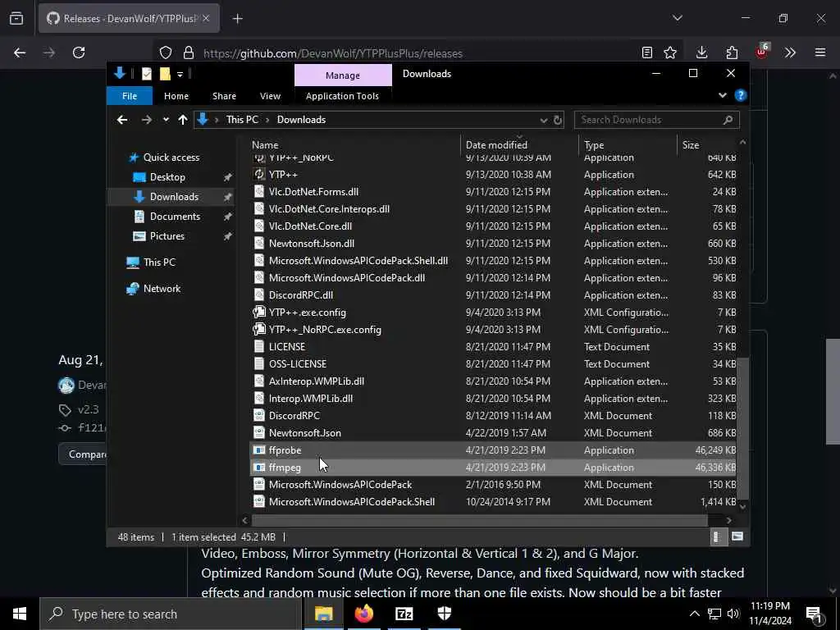Open the View ribbon tab
Image resolution: width=840 pixels, height=630 pixels.
coord(270,96)
